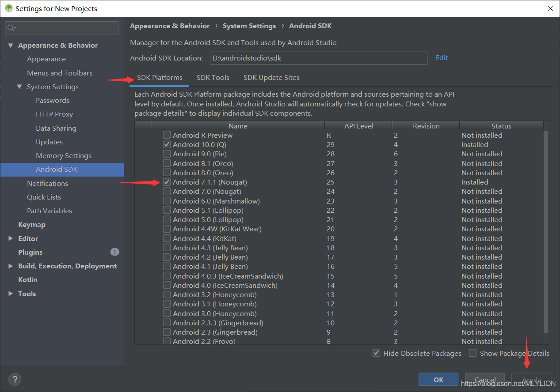This screenshot has height=392, width=560.
Task: Check Android 8.1 (Oreo) checkbox
Action: [167, 163]
